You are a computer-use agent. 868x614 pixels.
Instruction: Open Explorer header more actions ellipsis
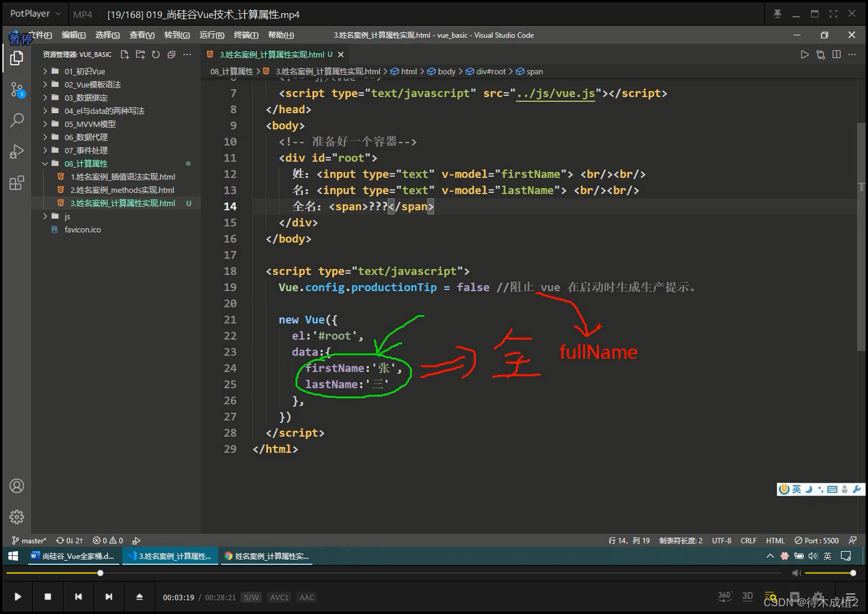click(187, 55)
